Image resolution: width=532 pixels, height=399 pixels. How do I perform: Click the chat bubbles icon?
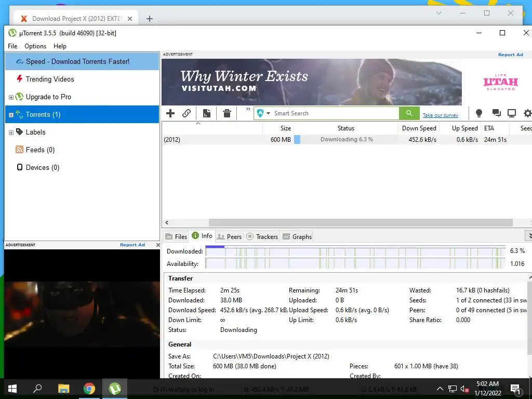click(496, 113)
